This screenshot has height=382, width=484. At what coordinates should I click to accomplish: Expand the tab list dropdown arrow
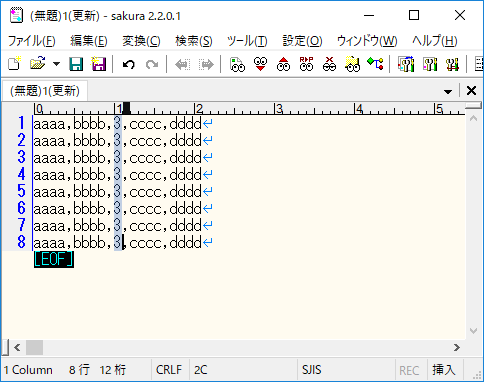point(448,91)
